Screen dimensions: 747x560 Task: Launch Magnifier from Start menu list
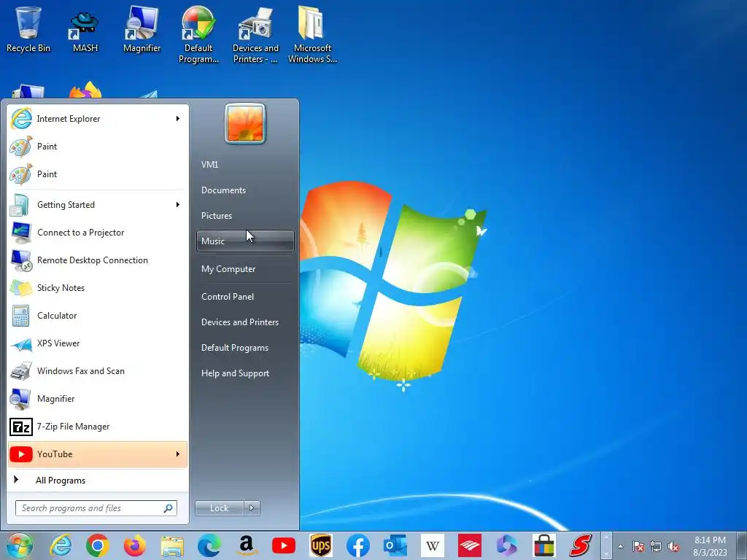click(98, 399)
